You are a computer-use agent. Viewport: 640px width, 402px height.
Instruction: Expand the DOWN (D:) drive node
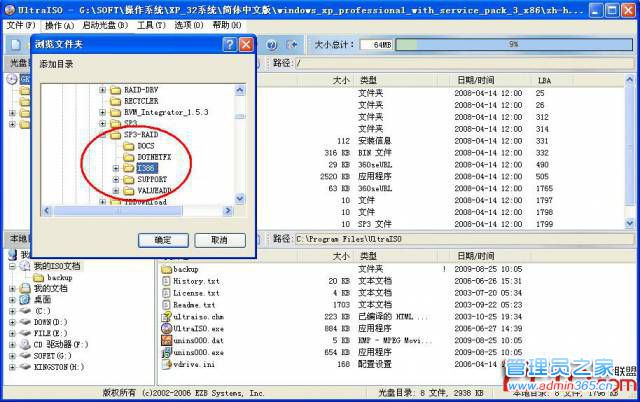(12, 322)
